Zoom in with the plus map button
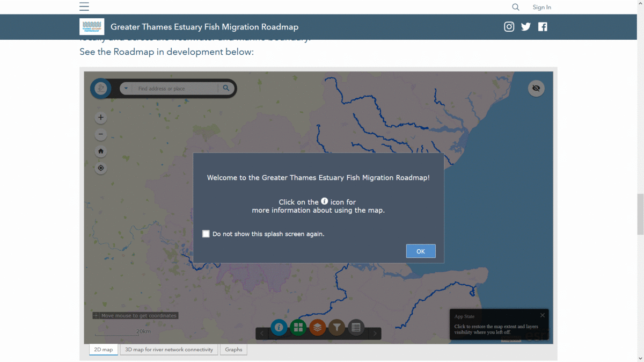The width and height of the screenshot is (644, 362). [x=100, y=118]
